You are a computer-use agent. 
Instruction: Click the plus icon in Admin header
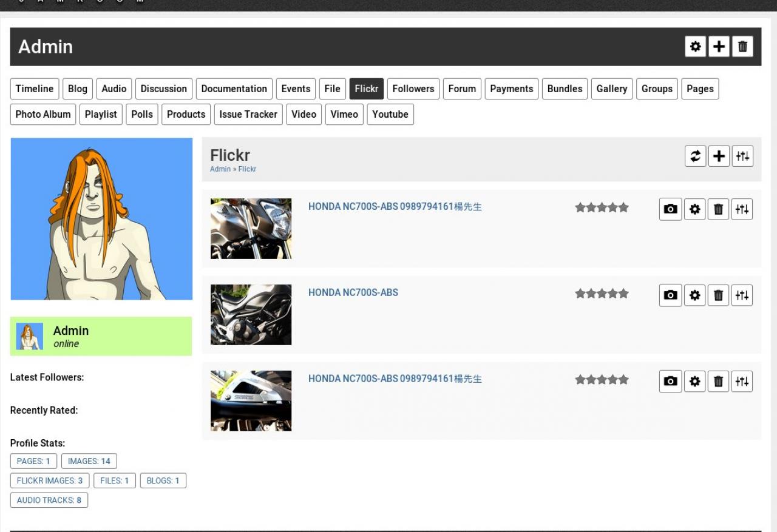pos(719,47)
